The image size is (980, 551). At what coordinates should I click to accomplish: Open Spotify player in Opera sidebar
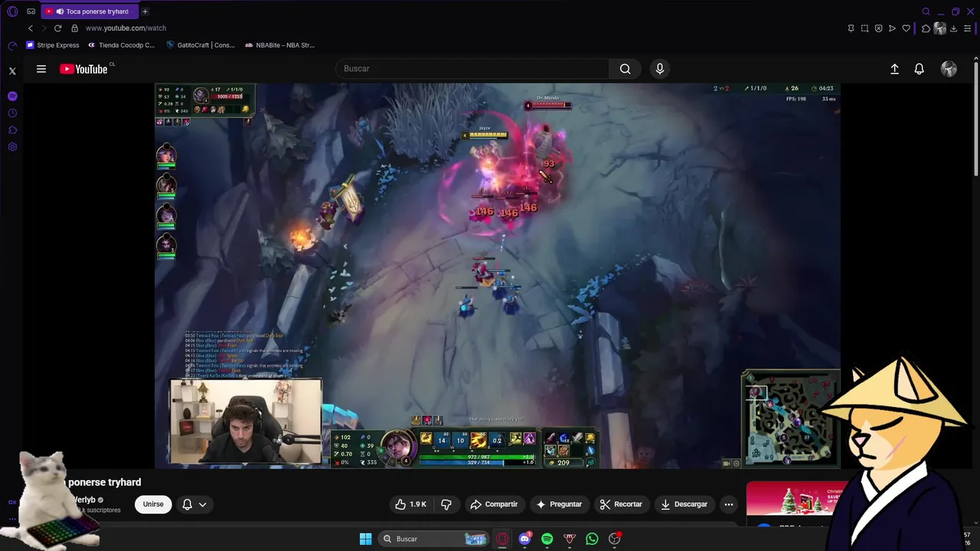(x=12, y=96)
